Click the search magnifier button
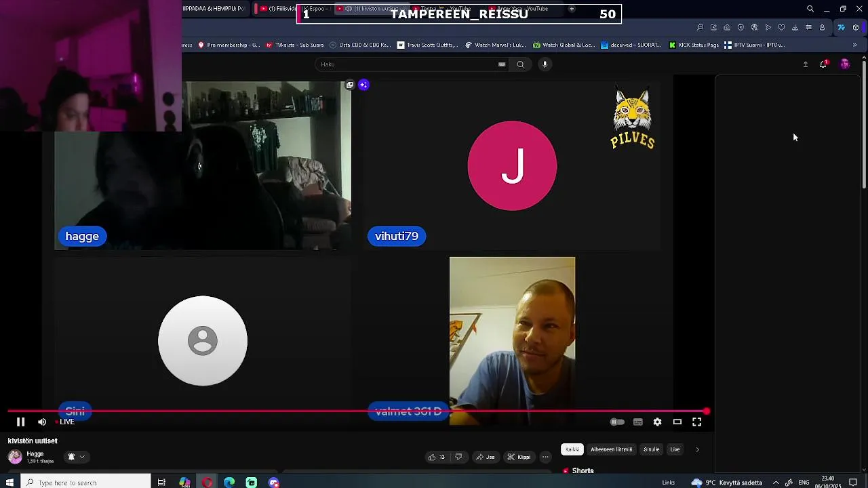 [520, 64]
